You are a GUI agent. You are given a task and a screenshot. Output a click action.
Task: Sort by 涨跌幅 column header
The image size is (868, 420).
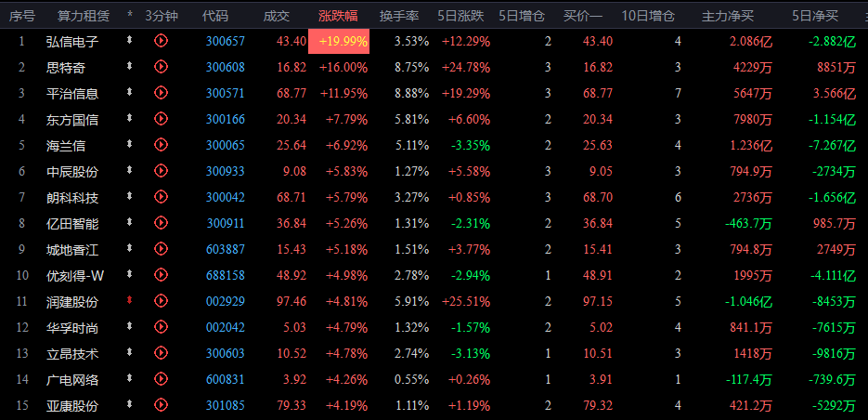(338, 17)
